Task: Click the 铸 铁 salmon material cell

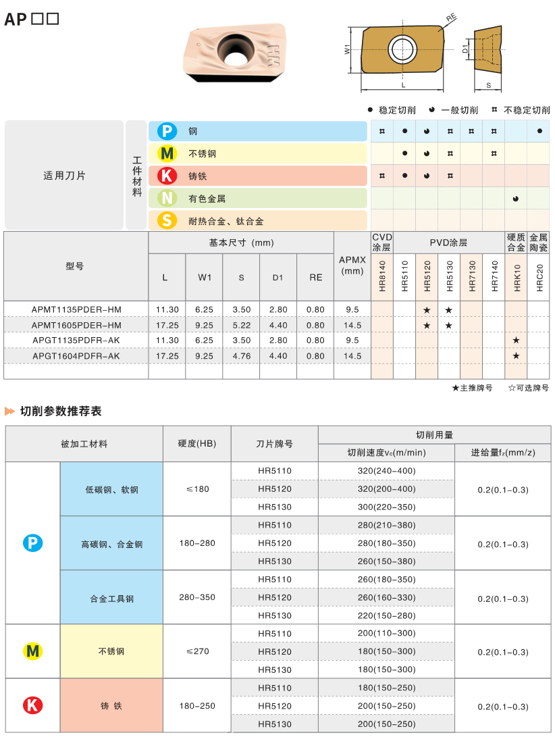Action: click(x=112, y=705)
